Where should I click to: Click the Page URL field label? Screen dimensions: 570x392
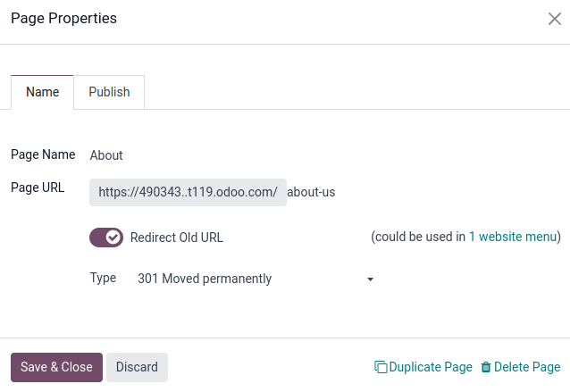(x=38, y=188)
